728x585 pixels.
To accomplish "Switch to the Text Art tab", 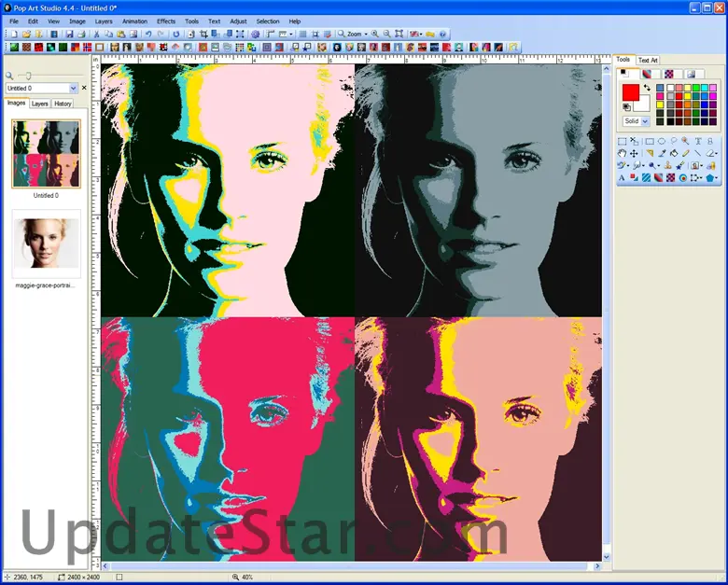I will pyautogui.click(x=648, y=60).
